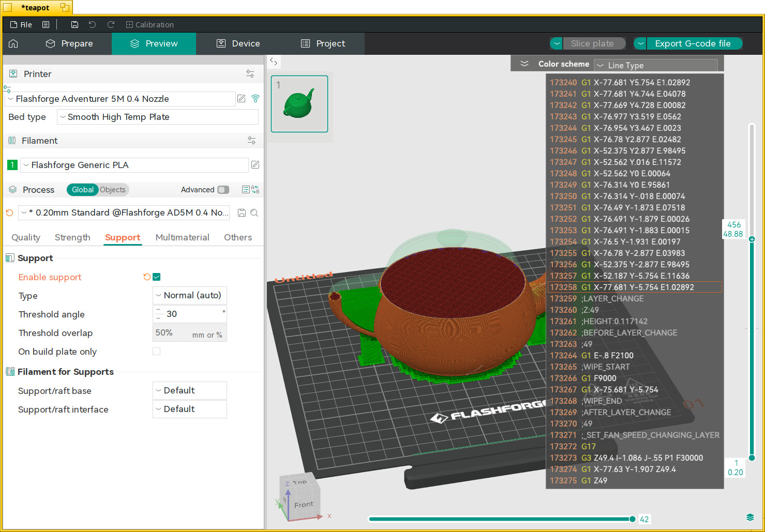Open the menu icon next to File

point(46,24)
